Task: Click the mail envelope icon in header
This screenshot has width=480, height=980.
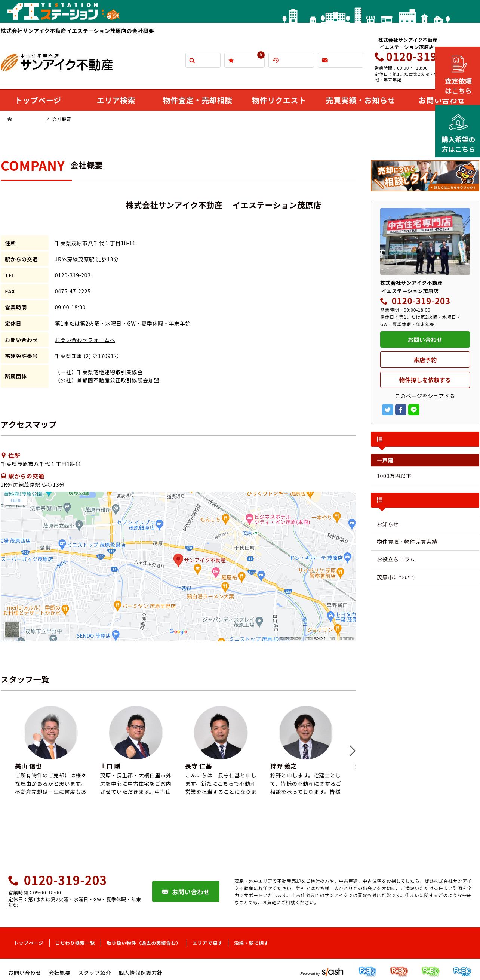Action: pyautogui.click(x=325, y=60)
